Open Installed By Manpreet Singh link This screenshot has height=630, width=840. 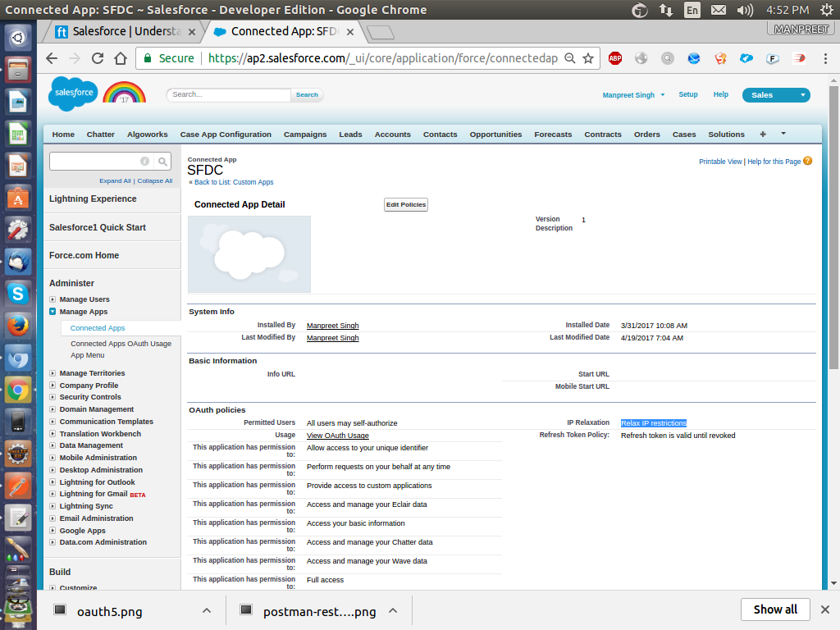tap(333, 326)
